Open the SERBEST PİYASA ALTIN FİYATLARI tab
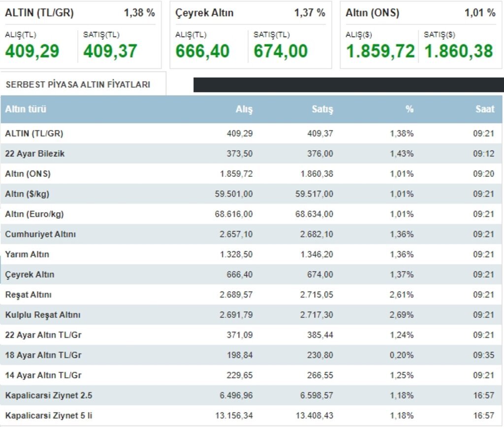 [78, 84]
